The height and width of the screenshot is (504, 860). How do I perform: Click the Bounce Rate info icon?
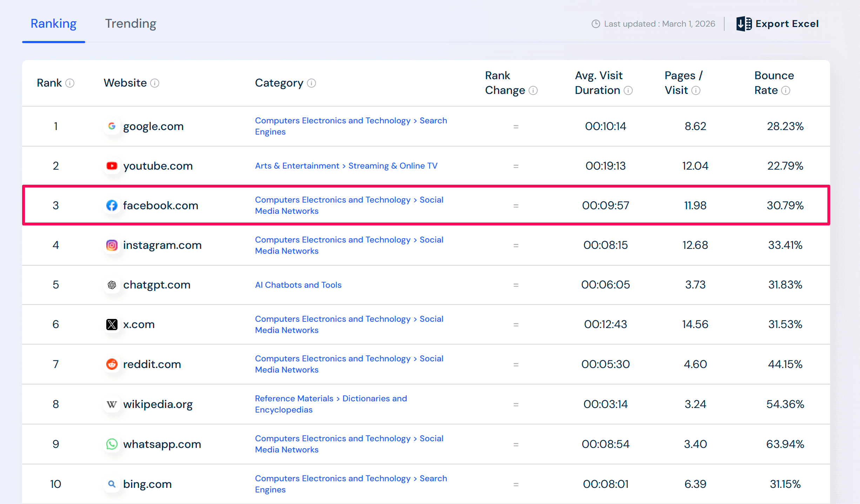pos(786,90)
